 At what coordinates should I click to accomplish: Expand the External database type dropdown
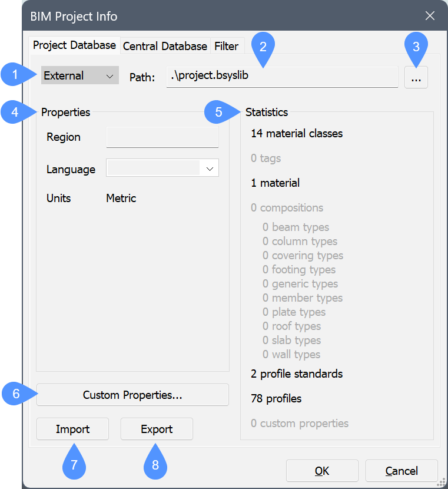tap(80, 75)
